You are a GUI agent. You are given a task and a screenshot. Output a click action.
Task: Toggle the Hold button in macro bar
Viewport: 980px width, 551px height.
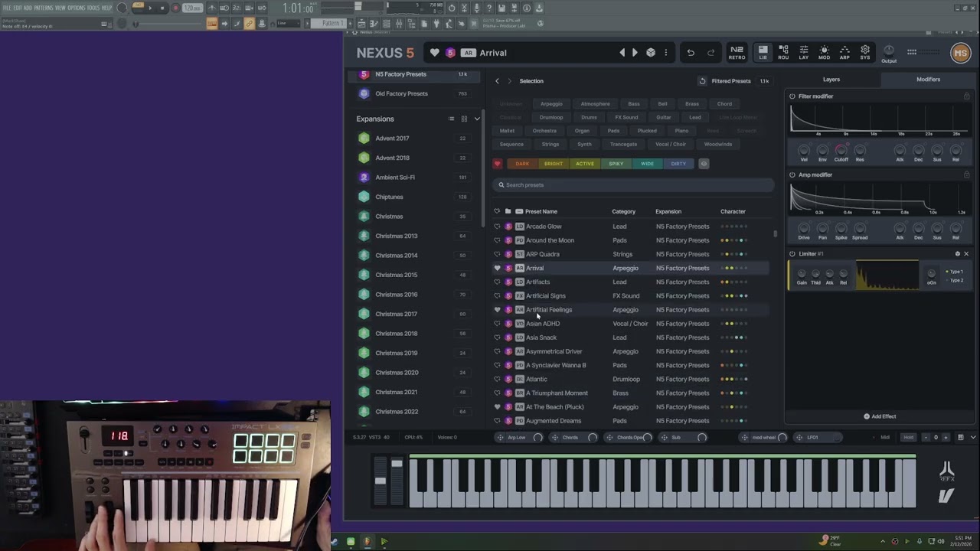click(909, 437)
